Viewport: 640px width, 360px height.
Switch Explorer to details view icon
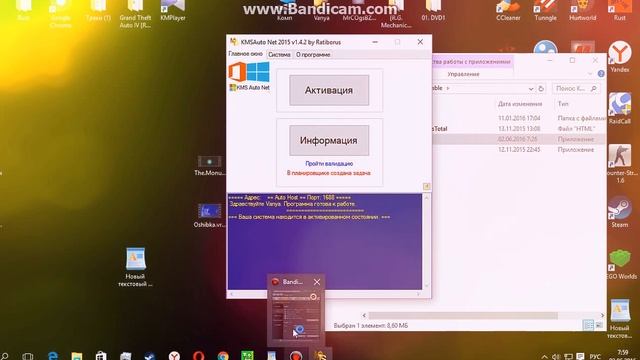[589, 325]
